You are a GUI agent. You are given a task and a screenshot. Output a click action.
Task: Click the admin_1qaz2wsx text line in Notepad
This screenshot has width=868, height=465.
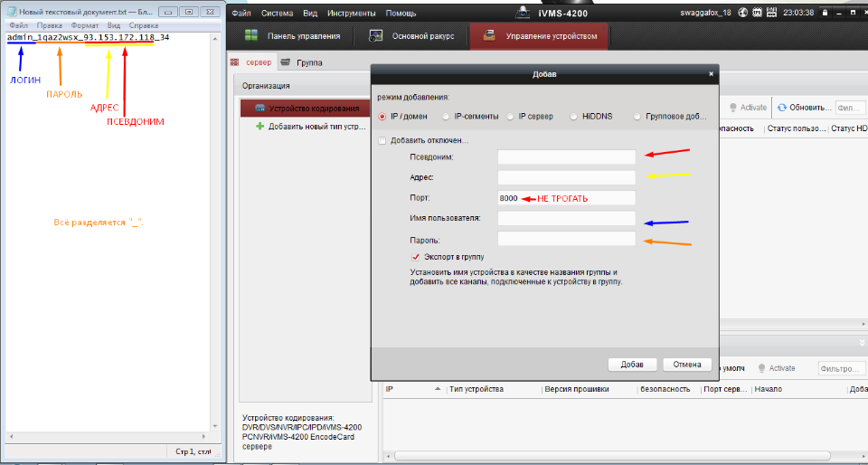point(88,37)
